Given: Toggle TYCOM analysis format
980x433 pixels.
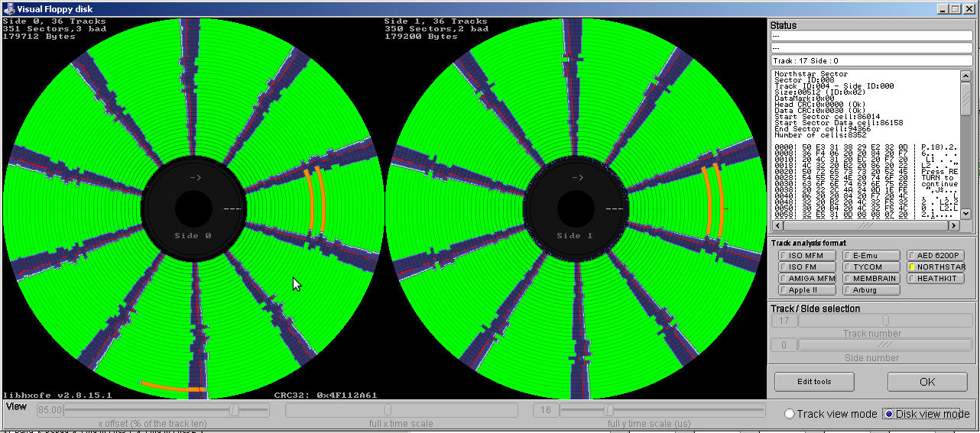Looking at the screenshot, I should click(x=871, y=267).
